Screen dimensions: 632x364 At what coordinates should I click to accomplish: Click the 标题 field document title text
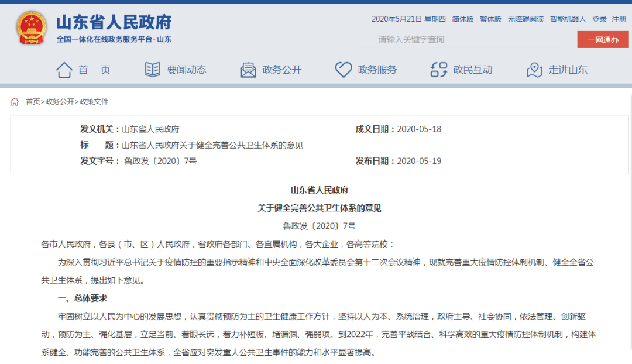pos(212,145)
